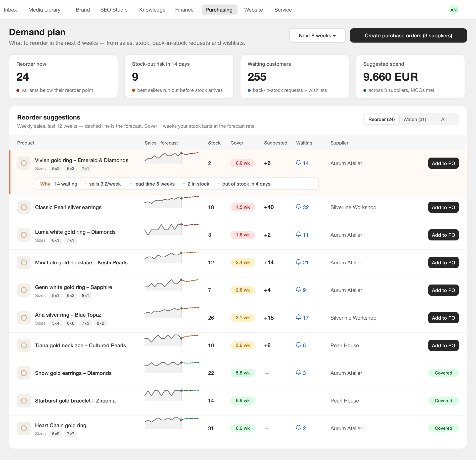Image resolution: width=476 pixels, height=460 pixels.
Task: Click the bell icon for Luma white gold ring
Action: click(x=298, y=234)
